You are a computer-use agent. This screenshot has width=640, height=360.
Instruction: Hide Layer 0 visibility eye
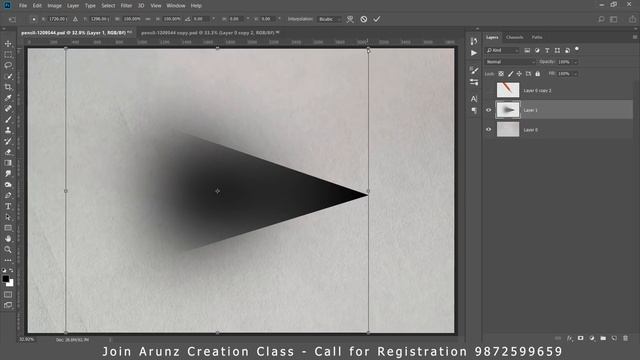point(489,129)
